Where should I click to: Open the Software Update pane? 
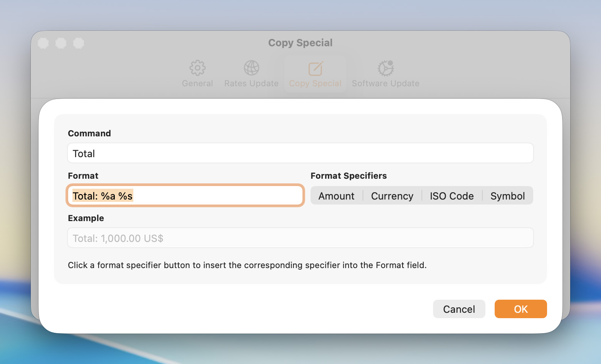coord(385,73)
